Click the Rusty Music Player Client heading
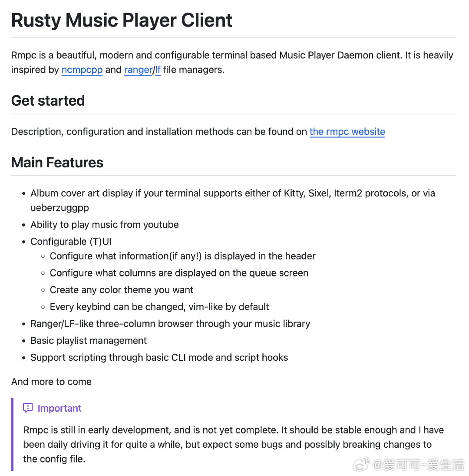The width and height of the screenshot is (469, 476). point(122,20)
